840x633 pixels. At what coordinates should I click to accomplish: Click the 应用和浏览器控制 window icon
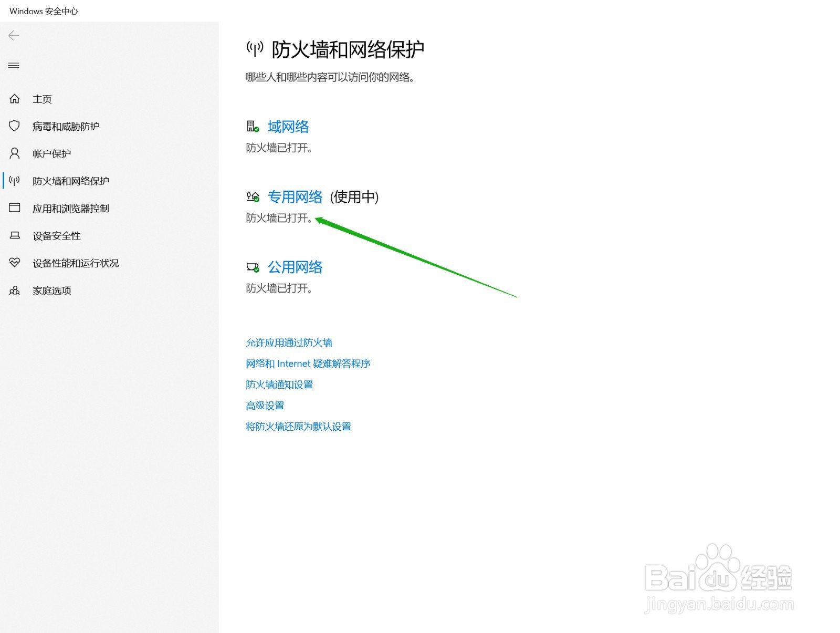point(14,207)
